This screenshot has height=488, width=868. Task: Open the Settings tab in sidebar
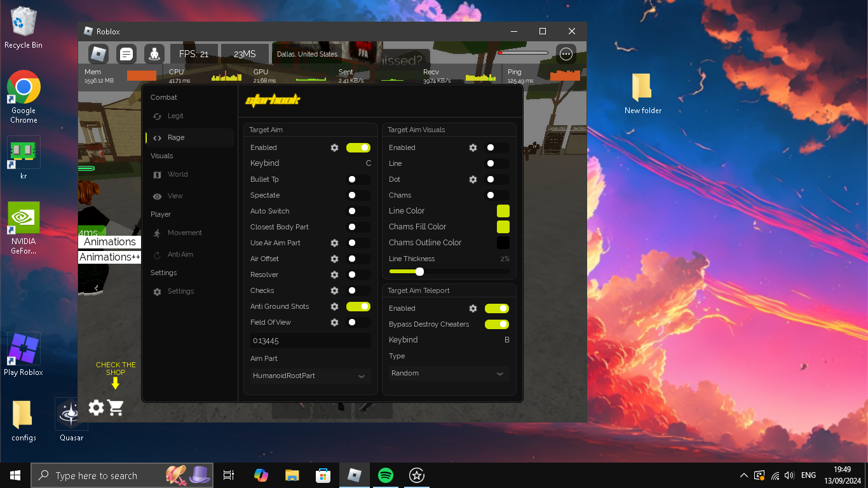[189, 291]
